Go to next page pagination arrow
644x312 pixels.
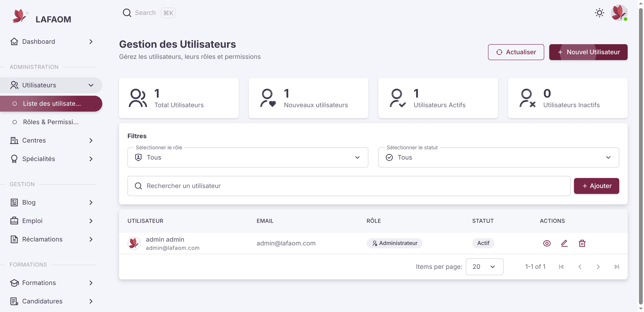(598, 267)
